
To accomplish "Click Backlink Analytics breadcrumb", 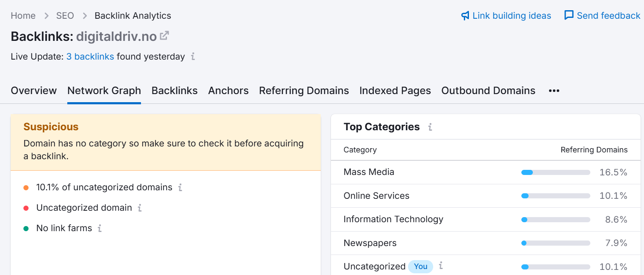I will tap(133, 16).
